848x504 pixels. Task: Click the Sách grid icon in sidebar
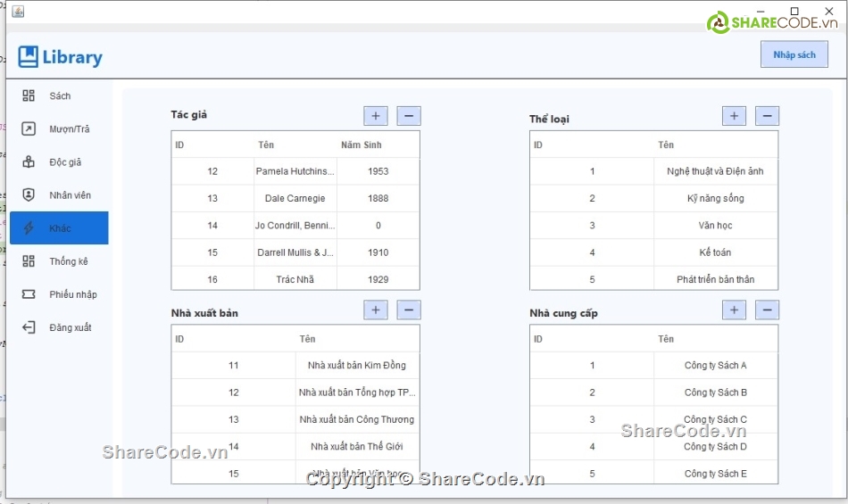point(29,95)
